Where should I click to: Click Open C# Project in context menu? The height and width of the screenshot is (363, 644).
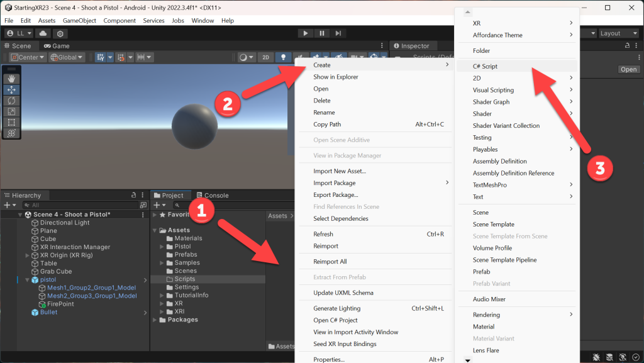tap(374, 320)
